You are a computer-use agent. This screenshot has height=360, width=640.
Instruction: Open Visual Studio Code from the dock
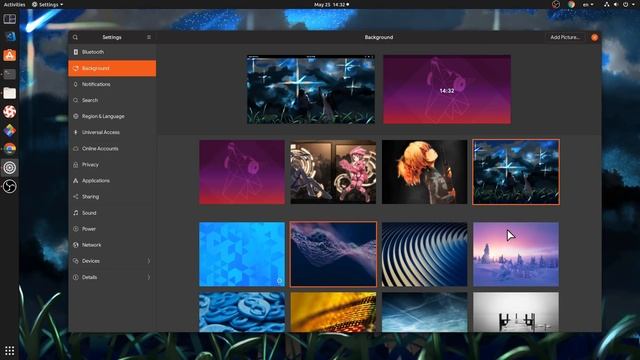pos(9,36)
